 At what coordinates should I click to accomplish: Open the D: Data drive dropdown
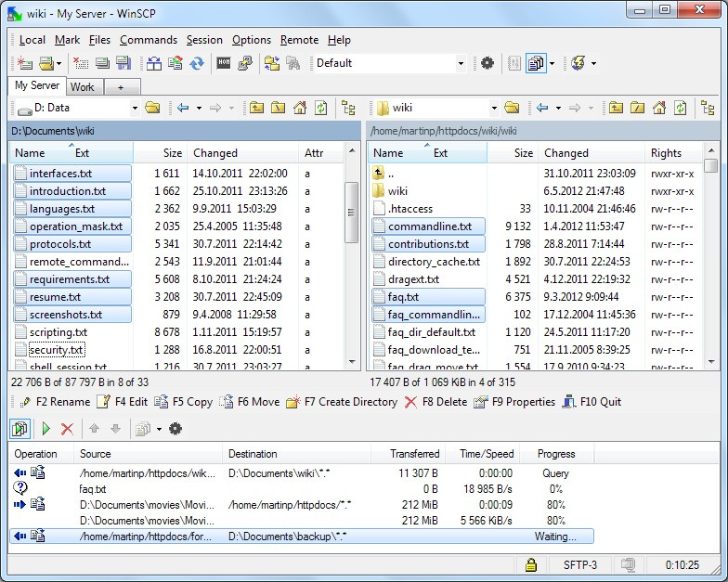(x=135, y=109)
